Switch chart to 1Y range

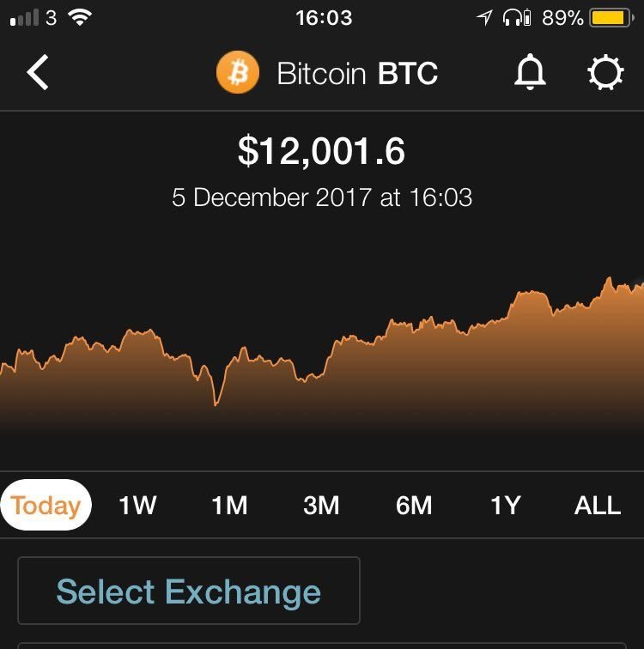pos(506,505)
